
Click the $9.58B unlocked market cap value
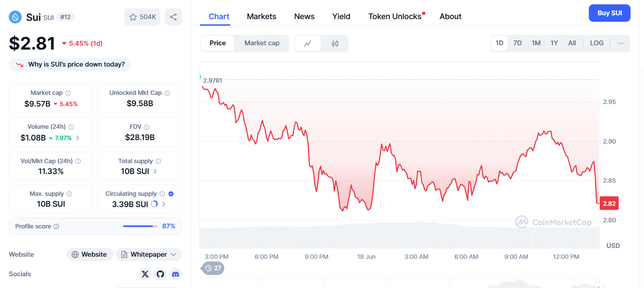pos(140,104)
